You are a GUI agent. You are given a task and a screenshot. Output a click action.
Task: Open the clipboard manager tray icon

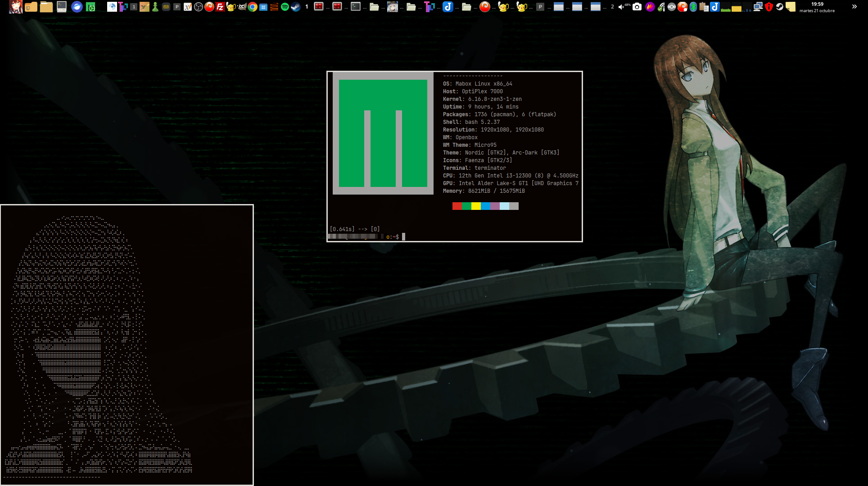704,7
